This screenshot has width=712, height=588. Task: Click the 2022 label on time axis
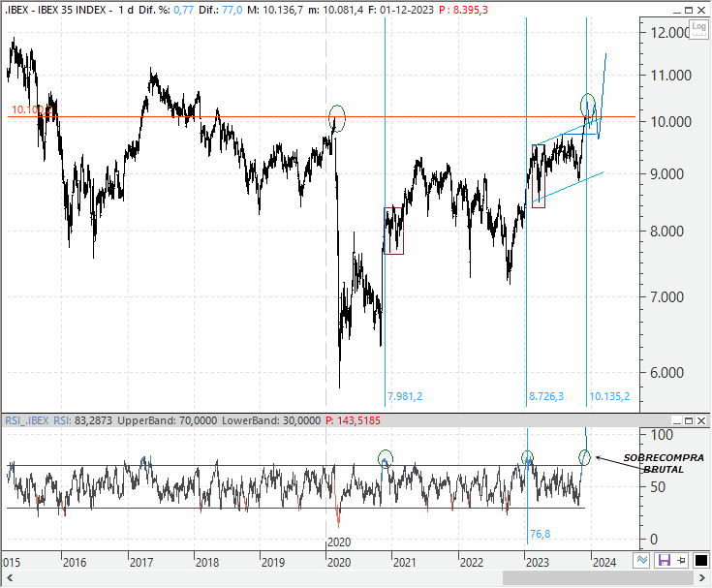click(472, 563)
